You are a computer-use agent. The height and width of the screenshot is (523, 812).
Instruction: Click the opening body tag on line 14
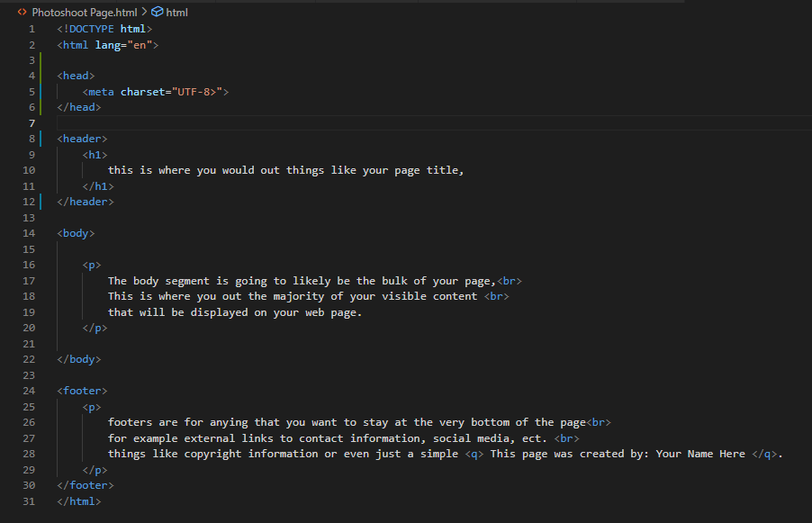pyautogui.click(x=76, y=233)
